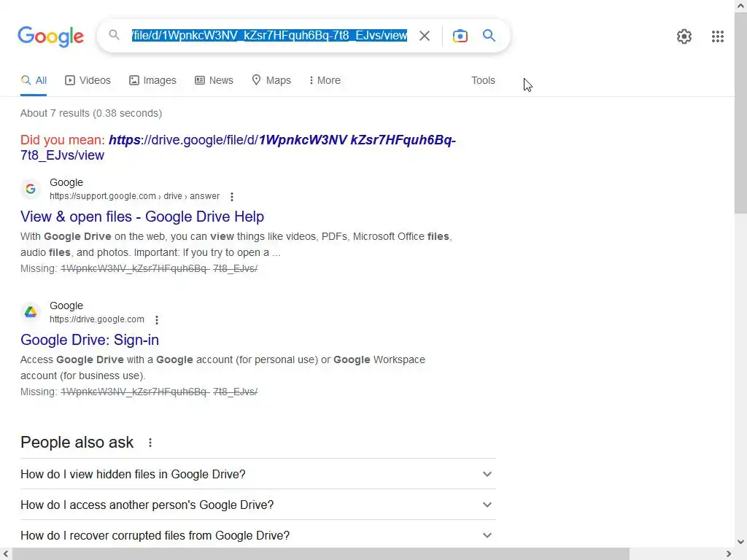The image size is (747, 560).
Task: Click the Google logo
Action: 50,36
